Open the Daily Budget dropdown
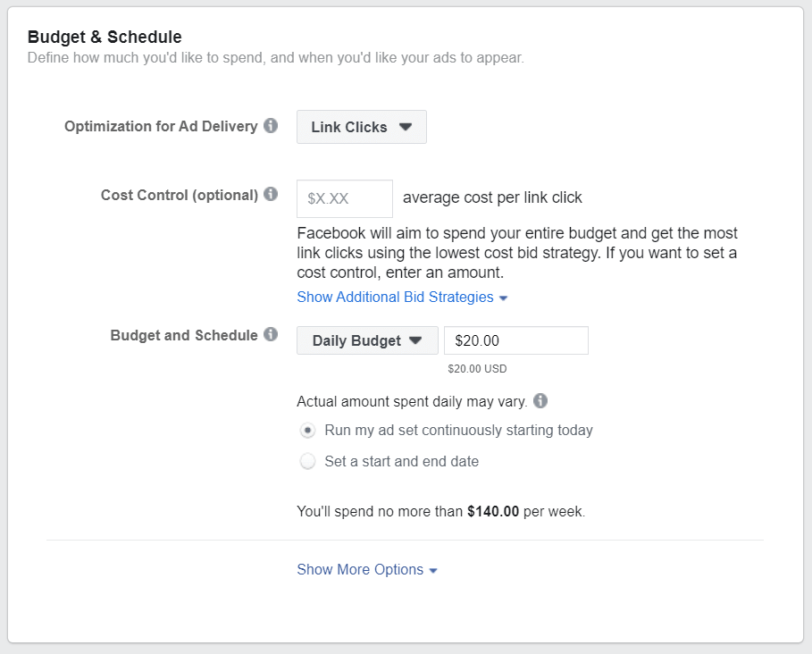This screenshot has width=812, height=654. pos(367,340)
